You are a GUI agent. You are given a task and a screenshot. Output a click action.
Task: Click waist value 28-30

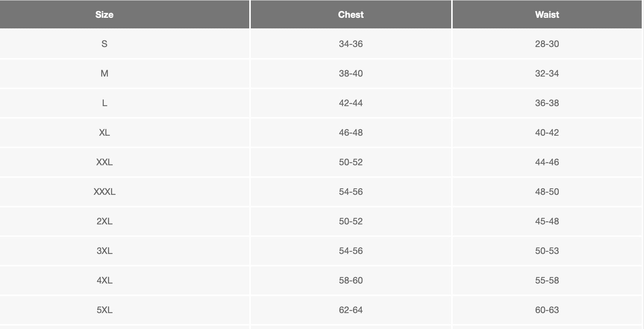[547, 44]
